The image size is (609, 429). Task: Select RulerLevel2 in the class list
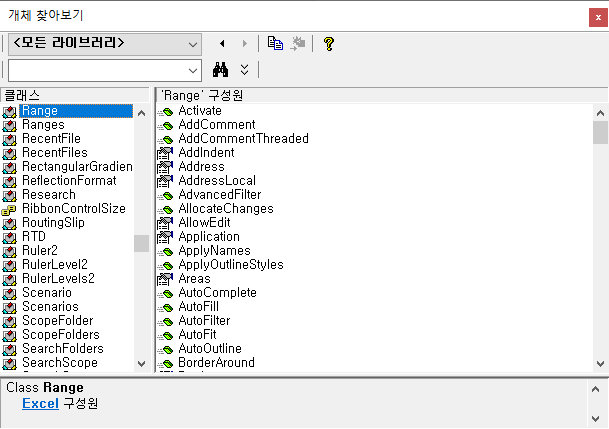pyautogui.click(x=55, y=264)
